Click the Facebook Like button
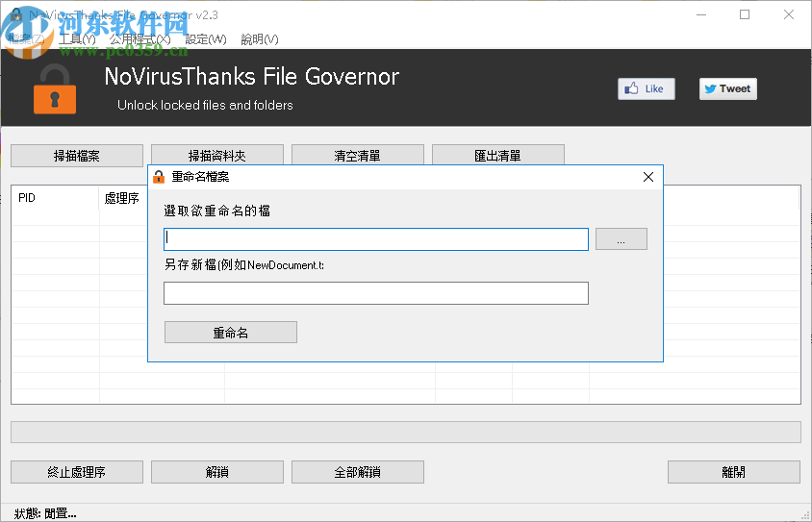Image resolution: width=812 pixels, height=522 pixels. pyautogui.click(x=647, y=89)
